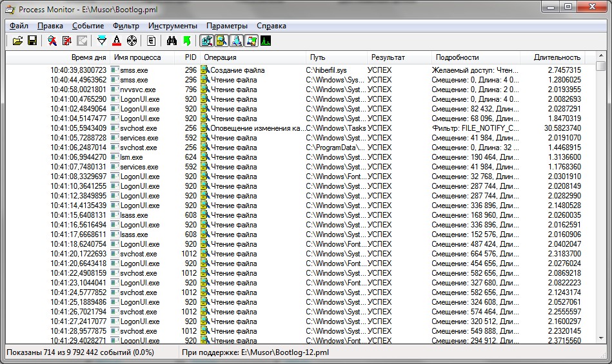
Task: Save the log with the floppy icon
Action: tap(32, 41)
